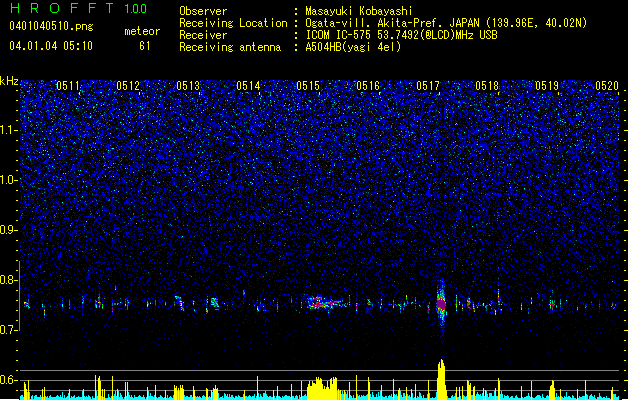This screenshot has width=629, height=400.
Task: Click the Receiving antenna label
Action: pyautogui.click(x=230, y=47)
